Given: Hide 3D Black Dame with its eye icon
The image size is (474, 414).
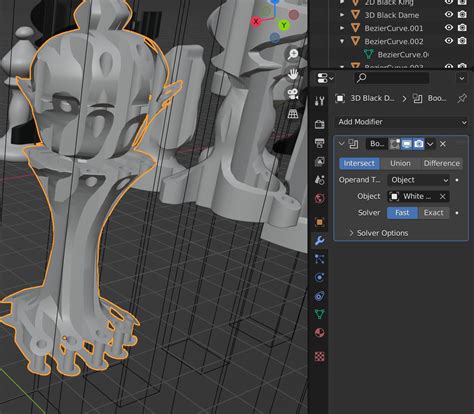Looking at the screenshot, I should (x=449, y=14).
